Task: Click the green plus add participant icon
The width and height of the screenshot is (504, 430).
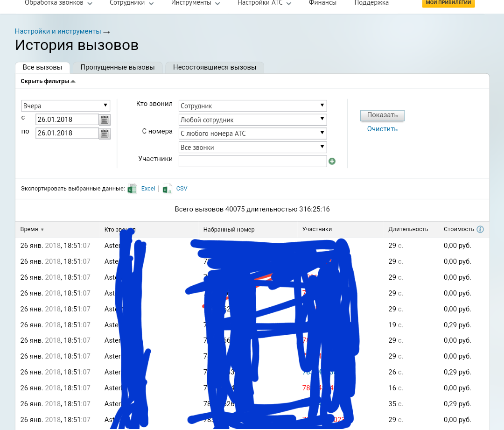Action: (332, 162)
